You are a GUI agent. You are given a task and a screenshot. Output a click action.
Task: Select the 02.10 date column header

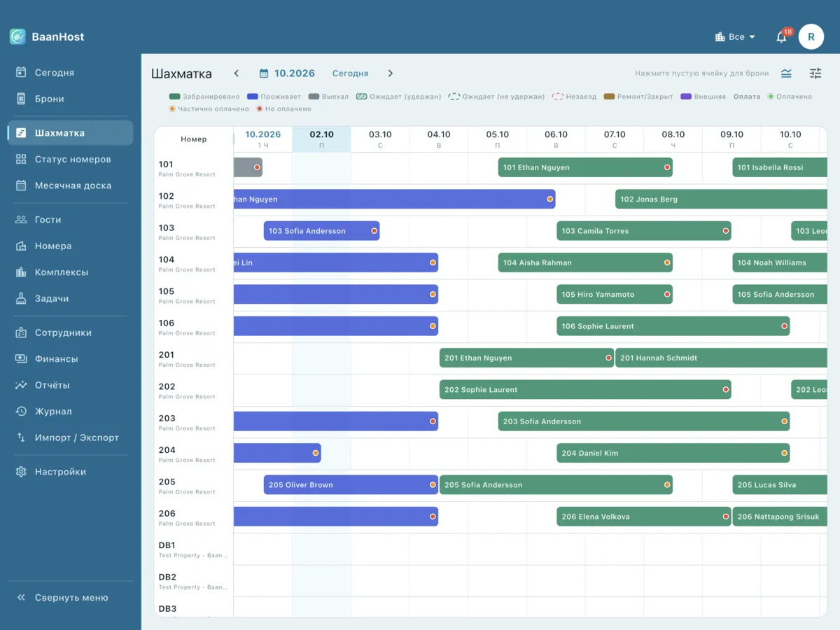click(321, 139)
